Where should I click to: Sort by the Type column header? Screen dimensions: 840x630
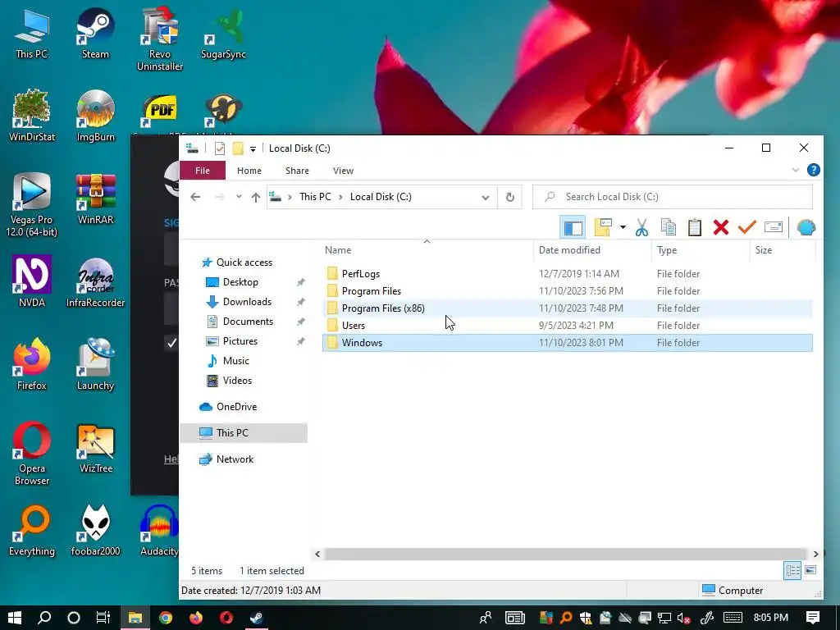tap(701, 250)
